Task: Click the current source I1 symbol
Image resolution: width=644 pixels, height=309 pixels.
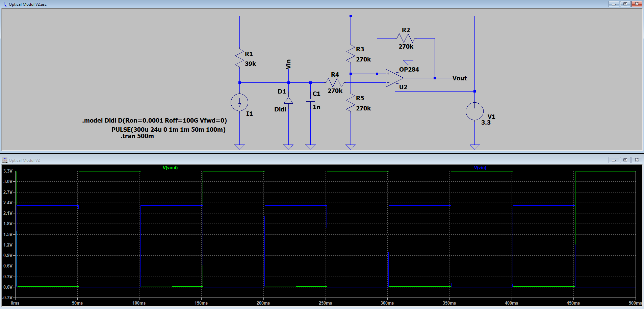Action: coord(239,102)
